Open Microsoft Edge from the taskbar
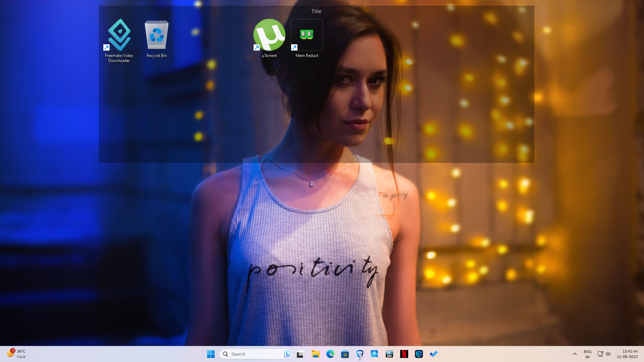The width and height of the screenshot is (644, 362). (330, 354)
